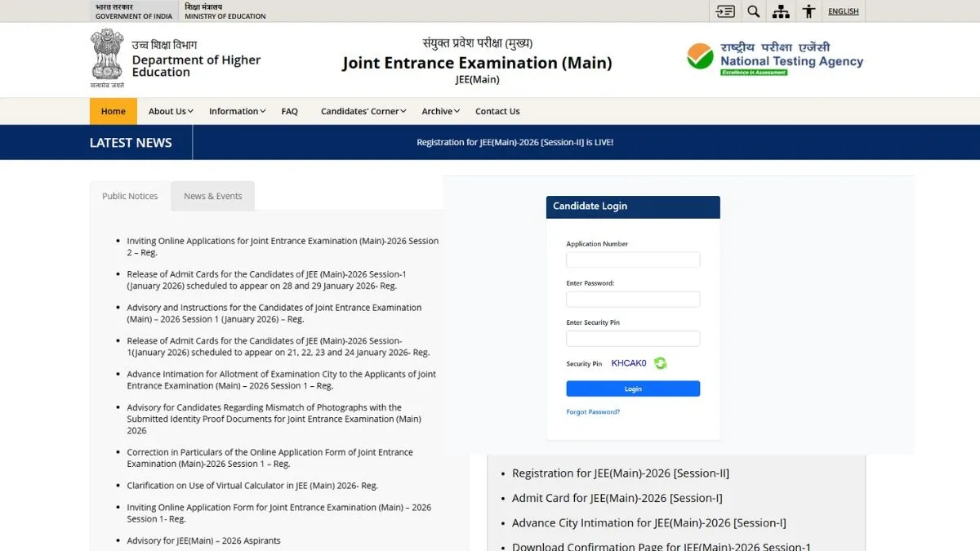Select the Public Notices tab
The width and height of the screenshot is (980, 551).
click(130, 196)
